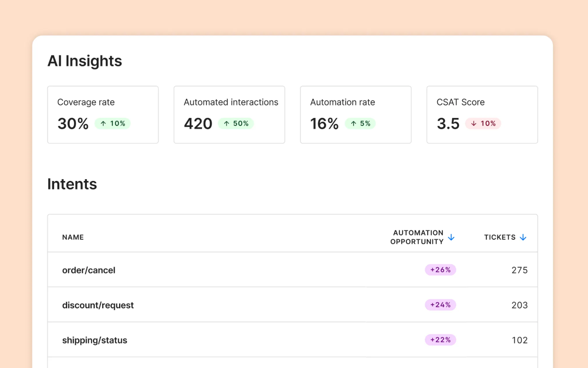The width and height of the screenshot is (588, 368).
Task: Click the Automation rate 5% increase badge
Action: click(360, 124)
